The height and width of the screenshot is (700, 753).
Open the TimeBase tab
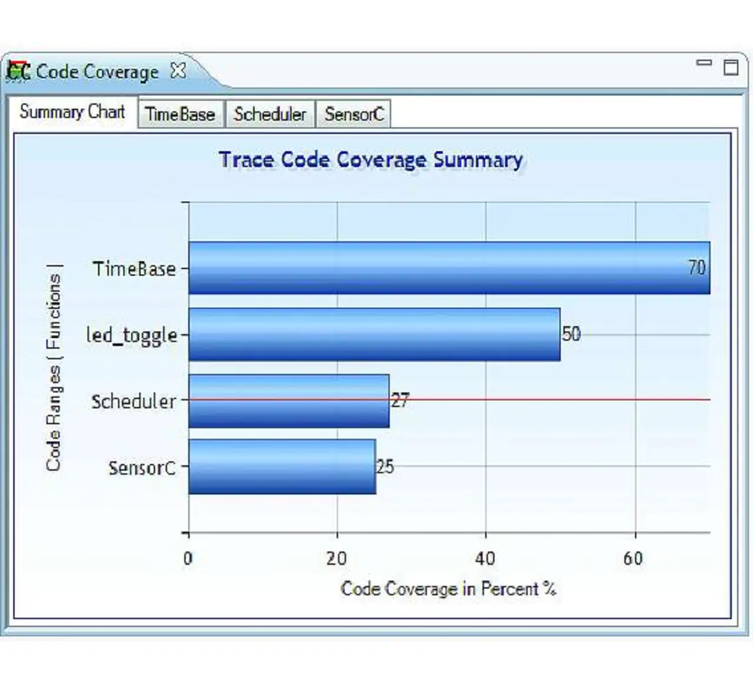(180, 114)
